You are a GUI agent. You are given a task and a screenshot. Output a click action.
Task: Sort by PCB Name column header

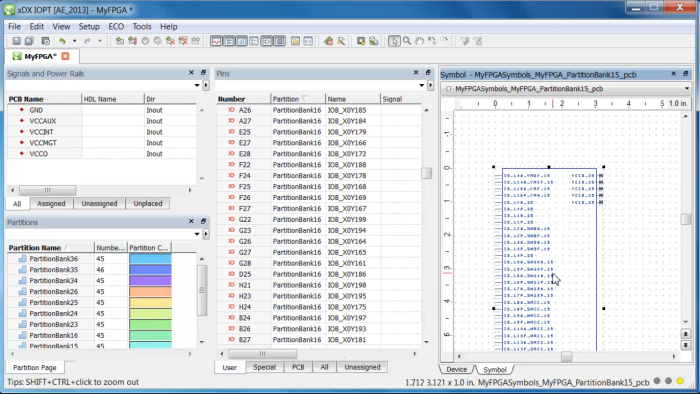[44, 99]
